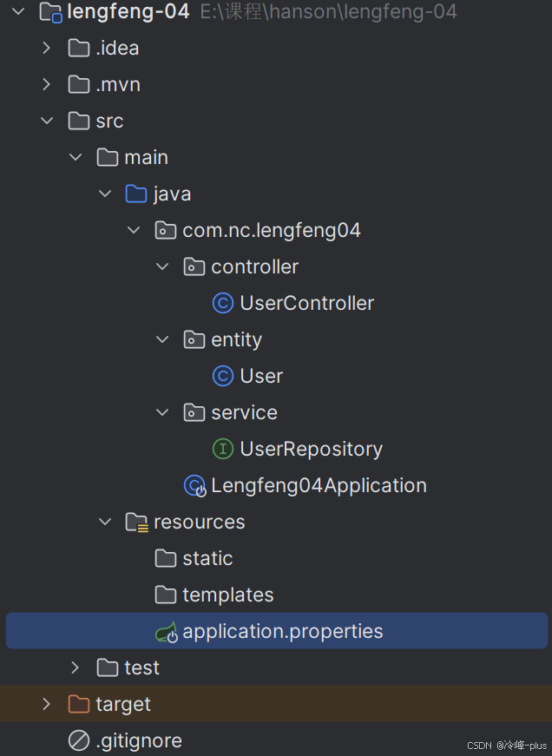Collapse the entity package

162,339
